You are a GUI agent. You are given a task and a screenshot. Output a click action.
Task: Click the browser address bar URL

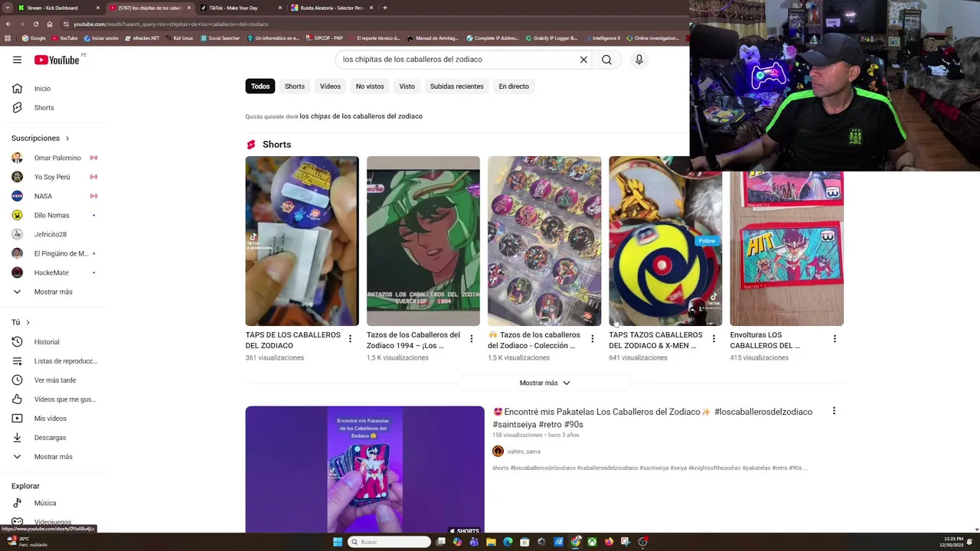(x=171, y=24)
